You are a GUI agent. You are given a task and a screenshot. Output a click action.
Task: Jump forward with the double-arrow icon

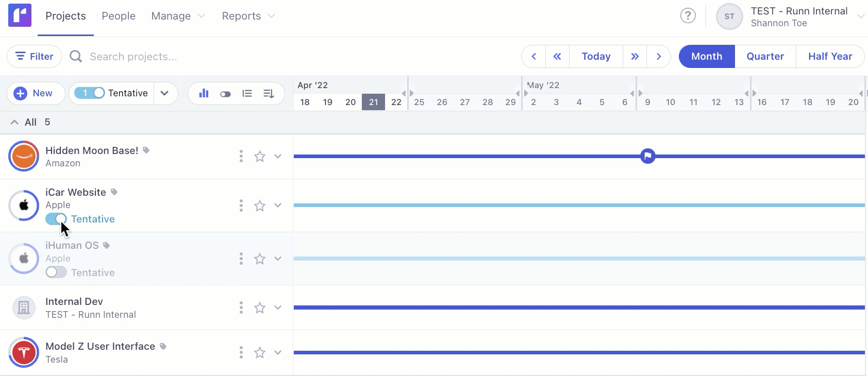pos(635,57)
